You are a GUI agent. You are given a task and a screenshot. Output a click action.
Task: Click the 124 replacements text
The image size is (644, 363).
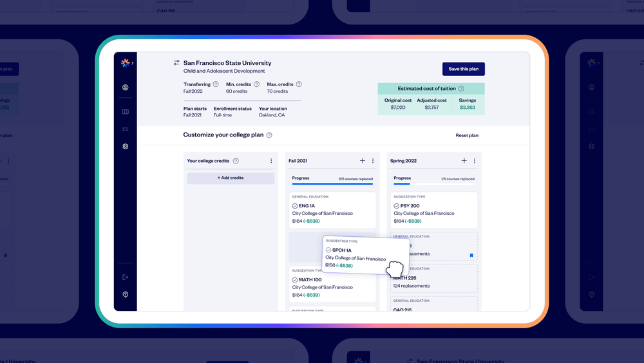click(x=412, y=286)
